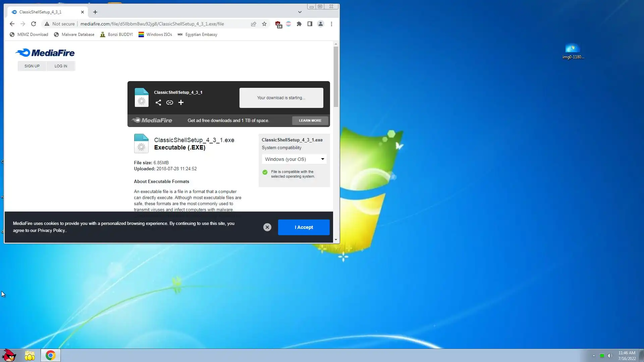Bookmark page with the star icon
This screenshot has height=362, width=644.
point(264,24)
